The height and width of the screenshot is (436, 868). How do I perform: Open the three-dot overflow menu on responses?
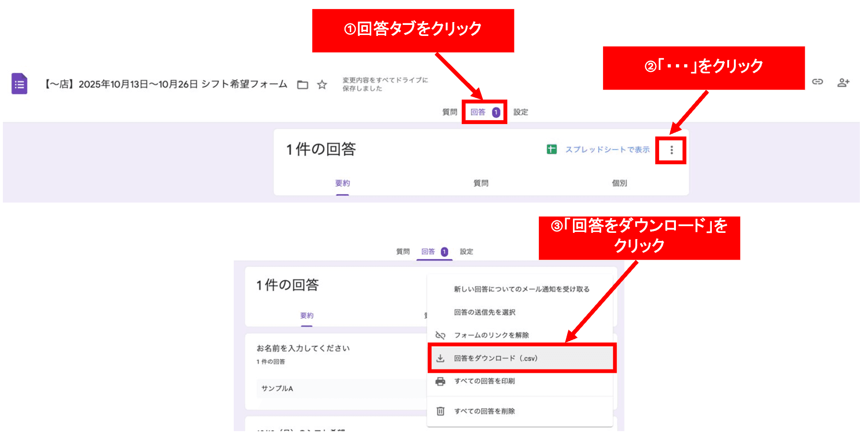[671, 150]
